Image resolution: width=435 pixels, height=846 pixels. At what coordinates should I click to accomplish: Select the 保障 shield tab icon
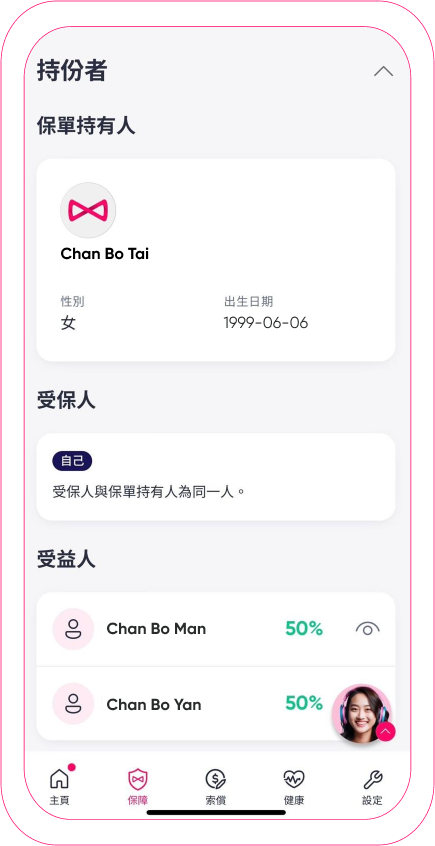click(x=138, y=779)
